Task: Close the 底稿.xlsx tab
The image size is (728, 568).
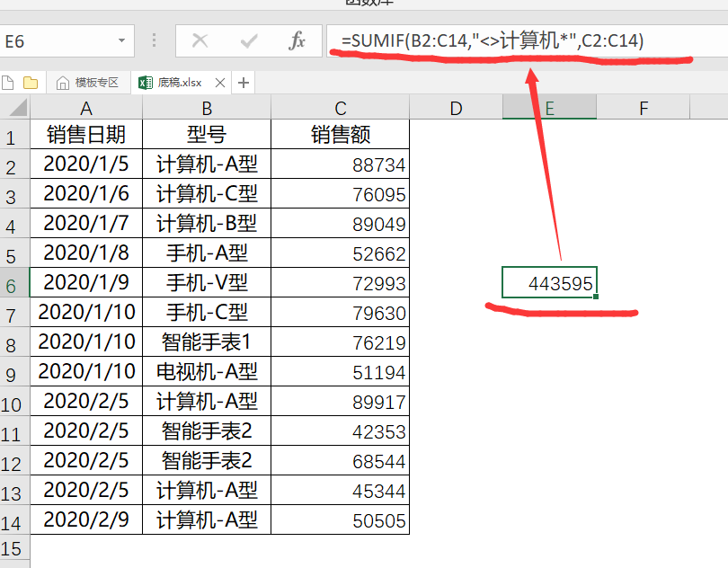Action: (x=220, y=84)
